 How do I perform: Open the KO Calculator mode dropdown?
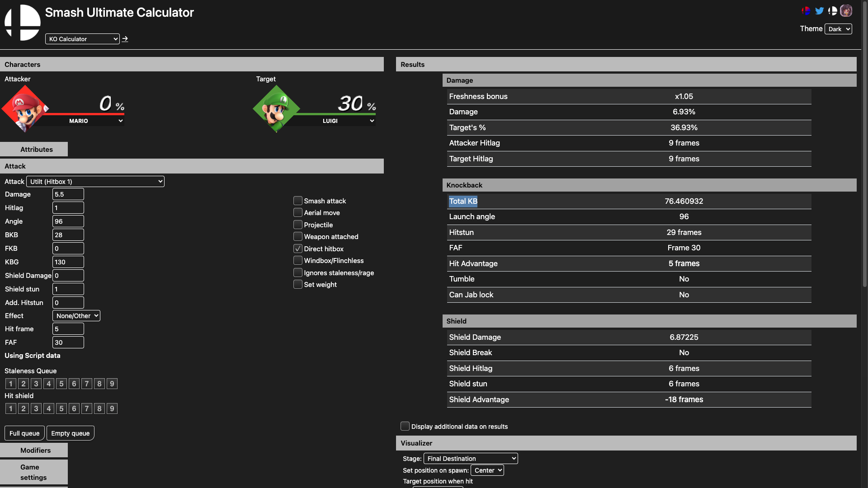click(82, 39)
